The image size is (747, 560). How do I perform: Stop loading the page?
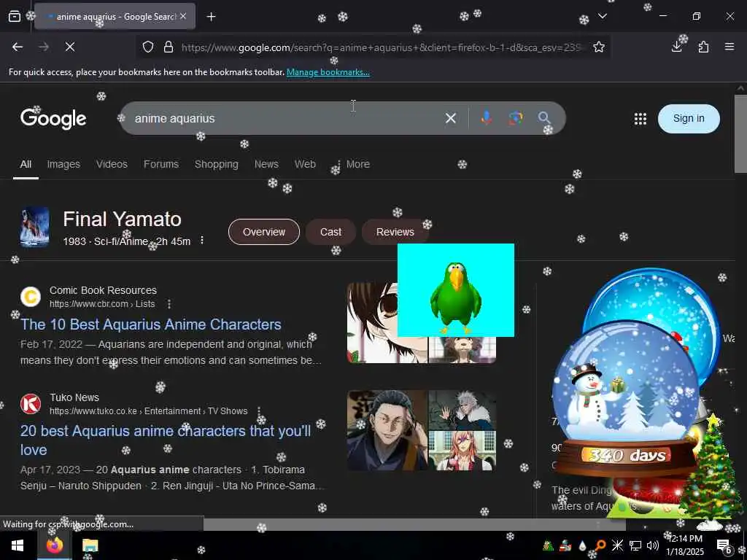tap(69, 47)
